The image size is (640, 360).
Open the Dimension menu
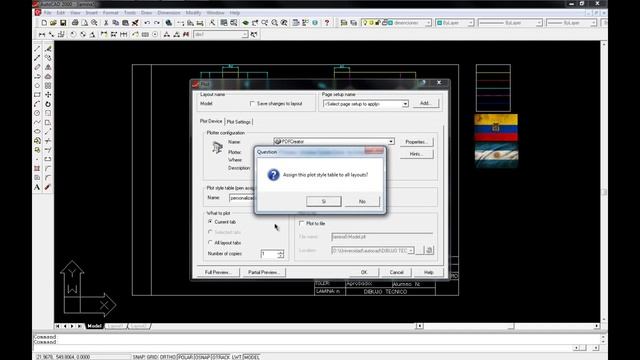pyautogui.click(x=169, y=13)
